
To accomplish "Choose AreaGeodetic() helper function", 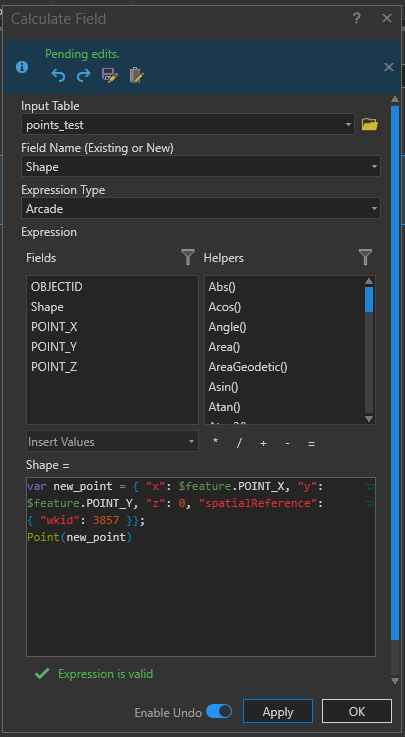I will point(248,367).
